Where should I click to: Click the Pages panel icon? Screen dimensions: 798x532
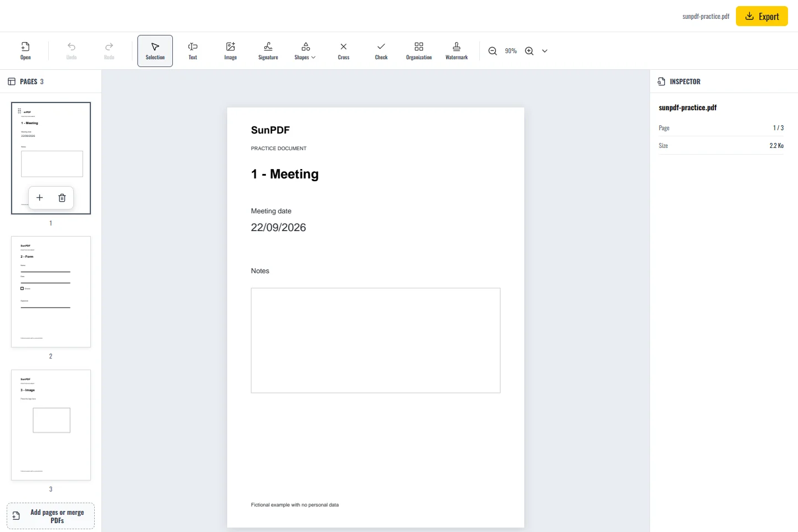click(x=12, y=81)
